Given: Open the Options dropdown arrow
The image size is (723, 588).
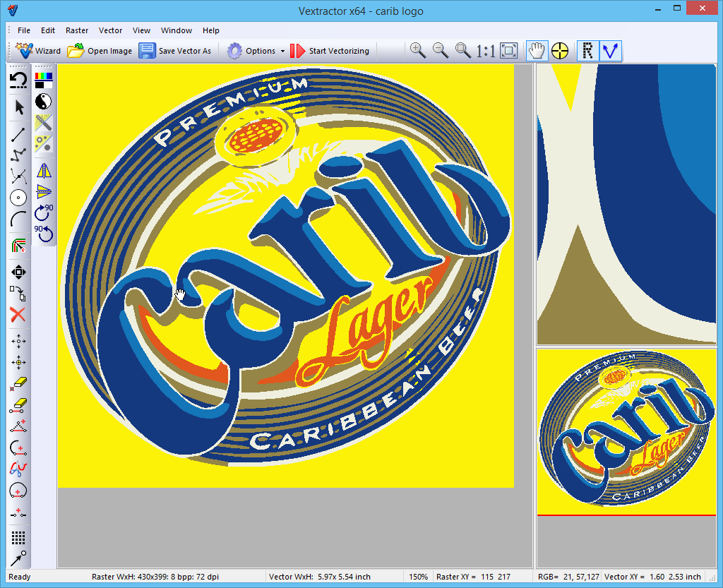Looking at the screenshot, I should click(x=282, y=51).
